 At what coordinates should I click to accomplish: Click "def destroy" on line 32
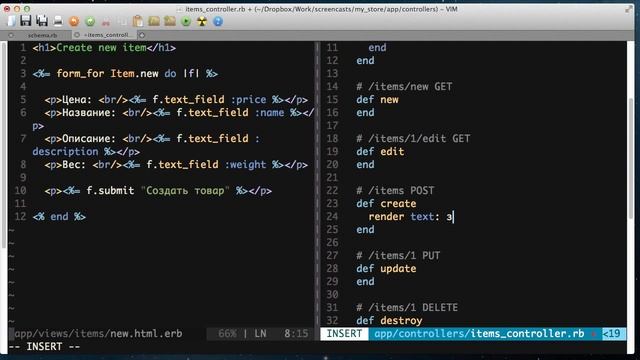(389, 321)
